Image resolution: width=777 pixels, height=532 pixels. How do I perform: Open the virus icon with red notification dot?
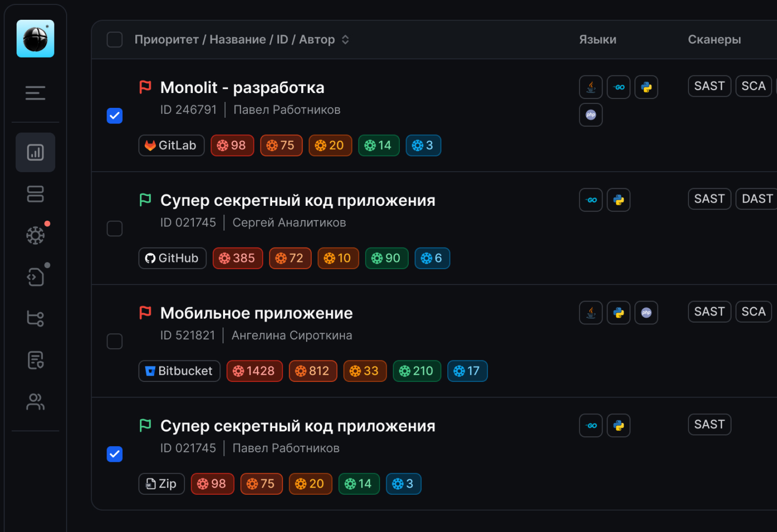tap(35, 235)
